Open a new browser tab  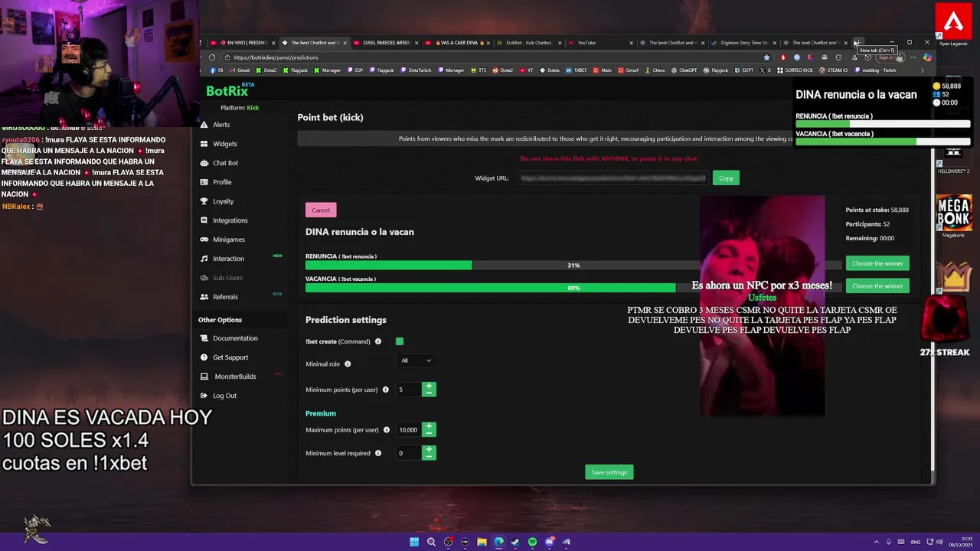(x=857, y=43)
